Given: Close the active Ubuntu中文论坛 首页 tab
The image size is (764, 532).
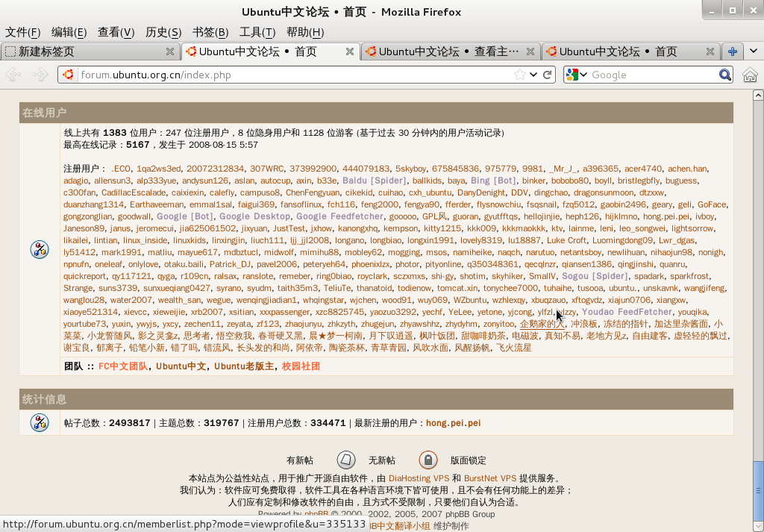Looking at the screenshot, I should click(350, 51).
